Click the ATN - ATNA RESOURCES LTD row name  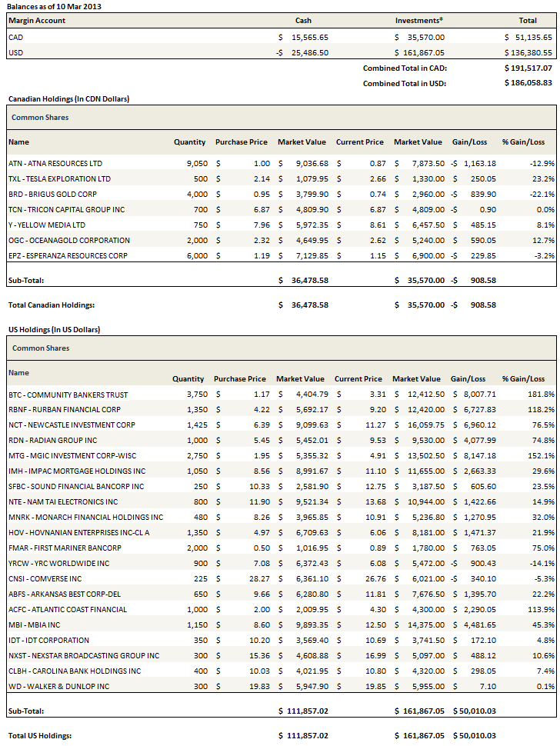tap(55, 163)
